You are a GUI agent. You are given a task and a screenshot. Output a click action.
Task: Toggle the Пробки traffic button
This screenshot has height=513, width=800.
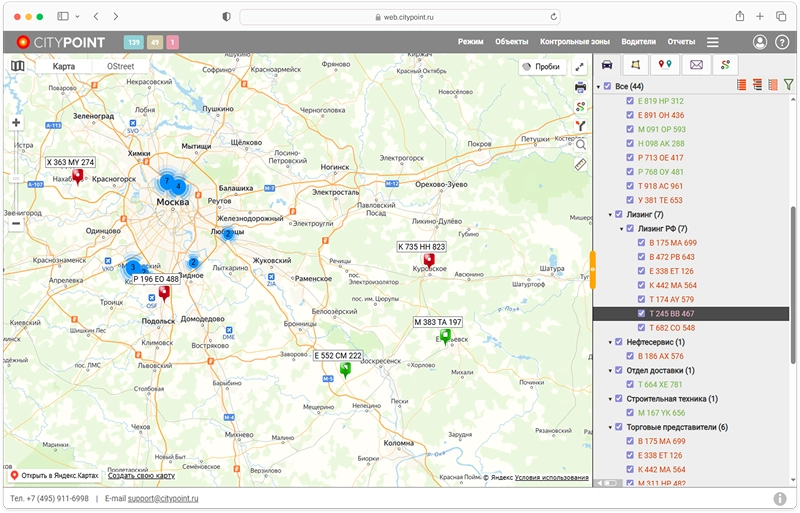(540, 66)
